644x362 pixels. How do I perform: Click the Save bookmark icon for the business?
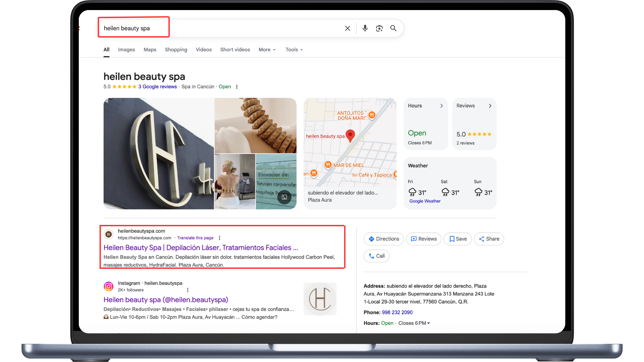click(457, 239)
